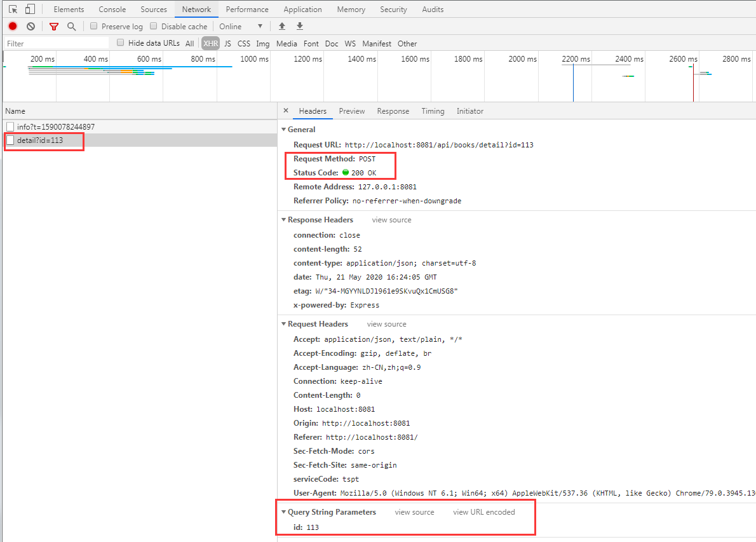
Task: Click the etag header value
Action: [386, 291]
